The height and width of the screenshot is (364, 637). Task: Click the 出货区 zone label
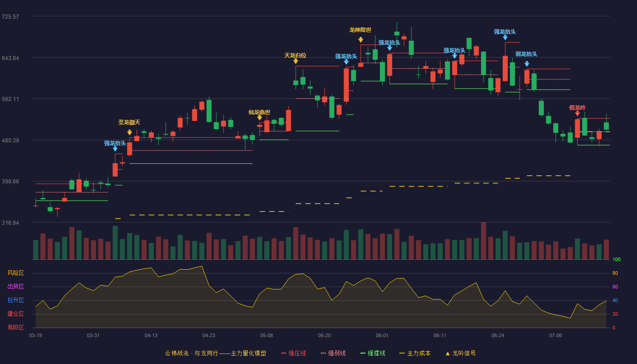(x=16, y=287)
